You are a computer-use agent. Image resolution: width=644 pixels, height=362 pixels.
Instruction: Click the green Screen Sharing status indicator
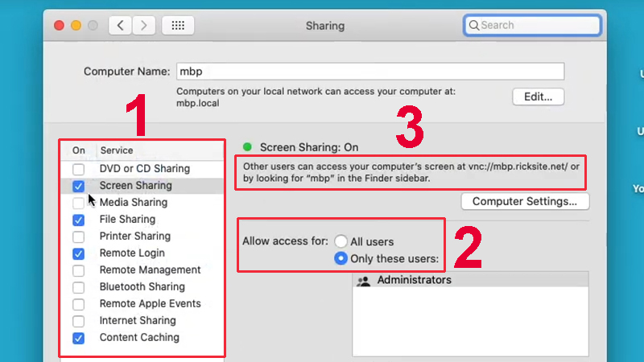247,147
